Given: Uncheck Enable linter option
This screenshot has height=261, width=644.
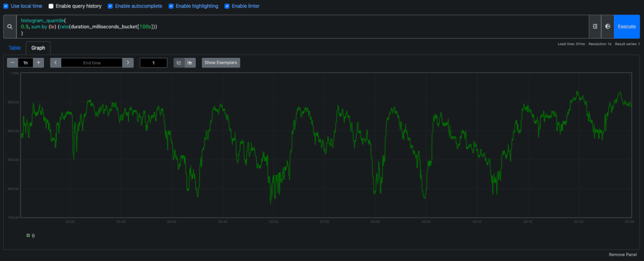Looking at the screenshot, I should click(227, 6).
